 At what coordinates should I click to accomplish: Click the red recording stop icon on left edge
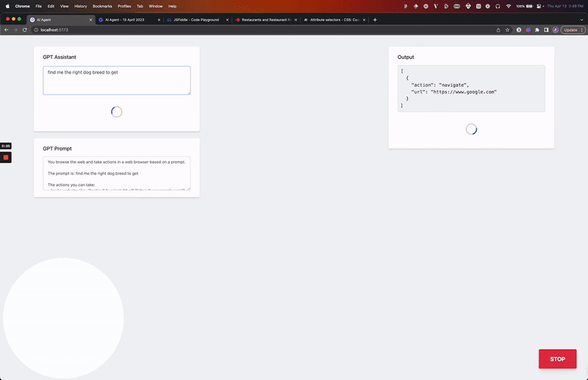pyautogui.click(x=6, y=157)
